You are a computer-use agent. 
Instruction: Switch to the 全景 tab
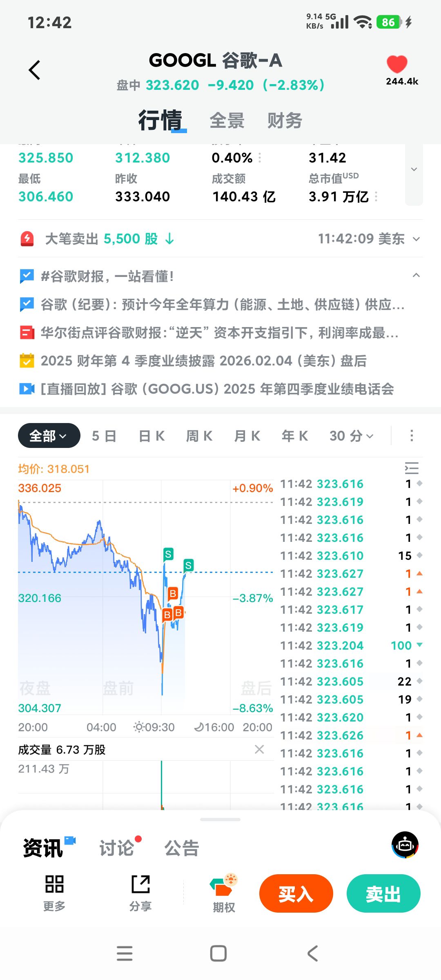(227, 121)
